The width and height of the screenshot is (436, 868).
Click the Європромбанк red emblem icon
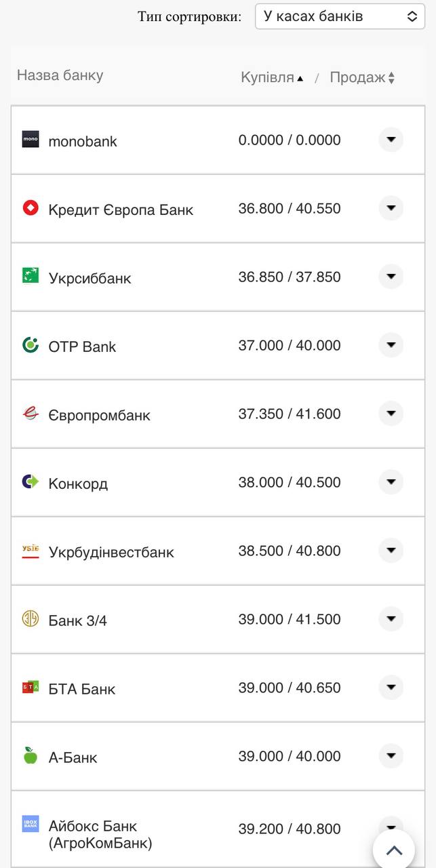click(30, 414)
